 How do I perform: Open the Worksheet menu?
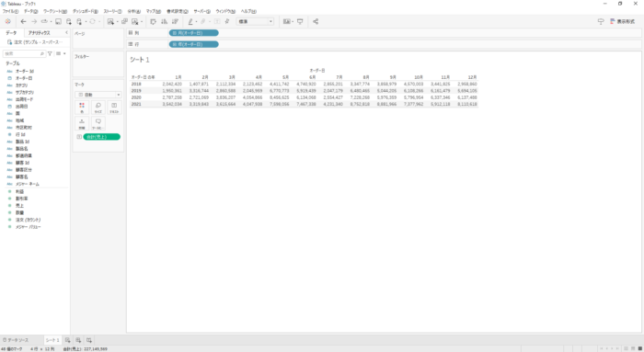[55, 11]
